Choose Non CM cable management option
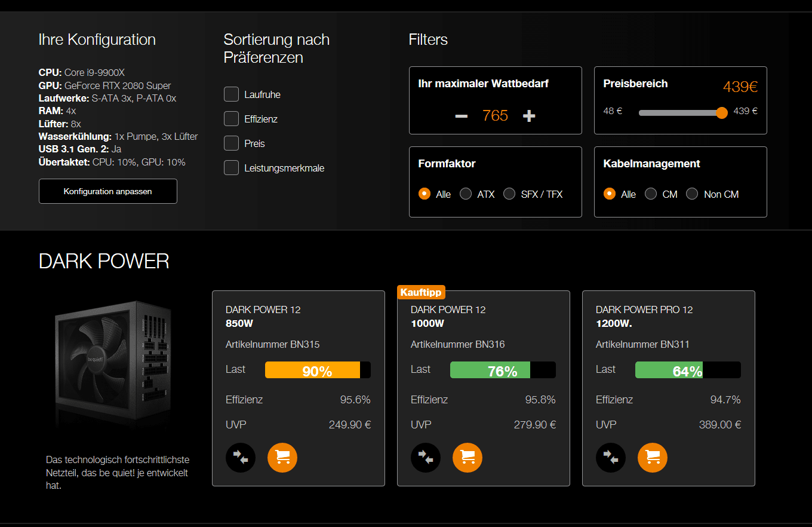Screen dimensions: 812x527 692,194
